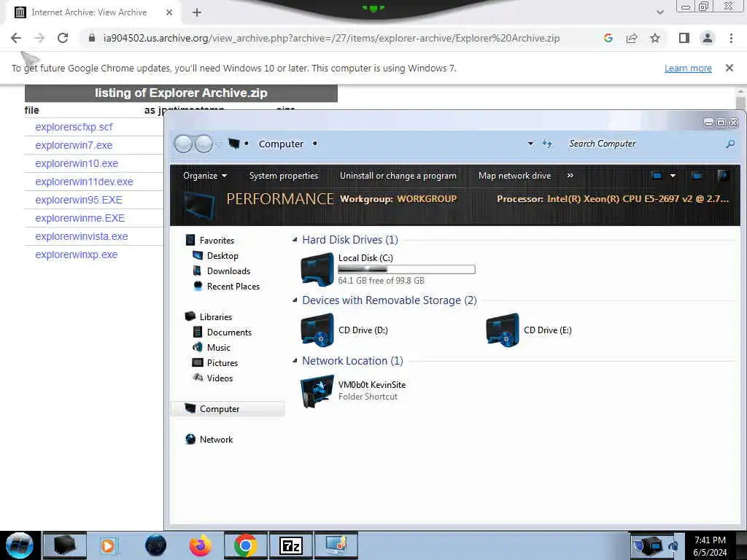The image size is (747, 560).
Task: Select Local Disk (C:)
Action: pos(388,270)
